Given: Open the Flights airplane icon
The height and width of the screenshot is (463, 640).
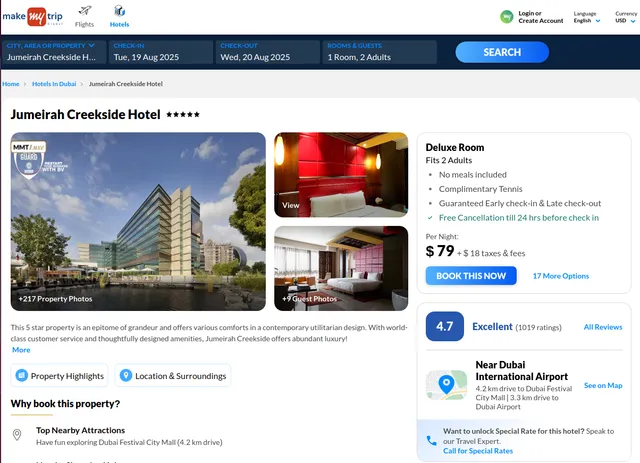Looking at the screenshot, I should point(85,11).
